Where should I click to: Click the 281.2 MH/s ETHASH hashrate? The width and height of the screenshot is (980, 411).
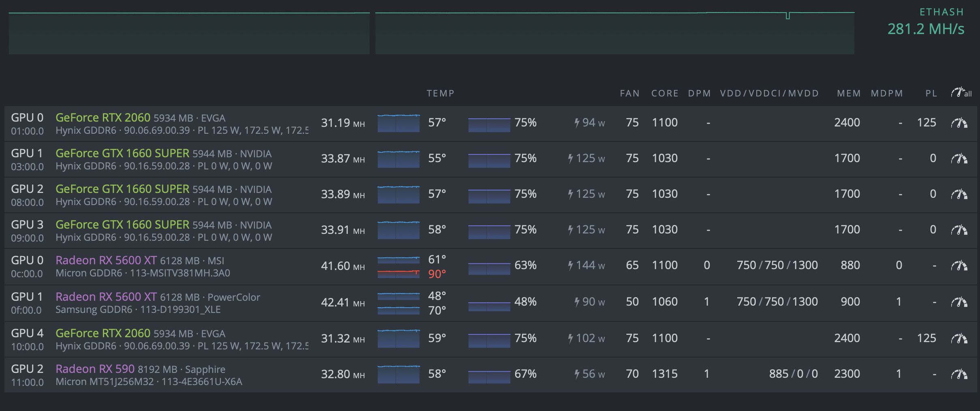pyautogui.click(x=926, y=29)
